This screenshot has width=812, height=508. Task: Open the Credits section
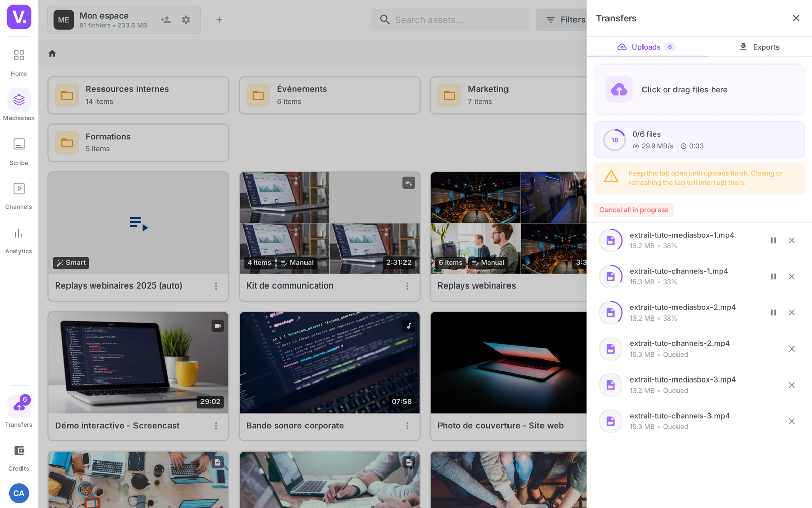[x=19, y=457]
